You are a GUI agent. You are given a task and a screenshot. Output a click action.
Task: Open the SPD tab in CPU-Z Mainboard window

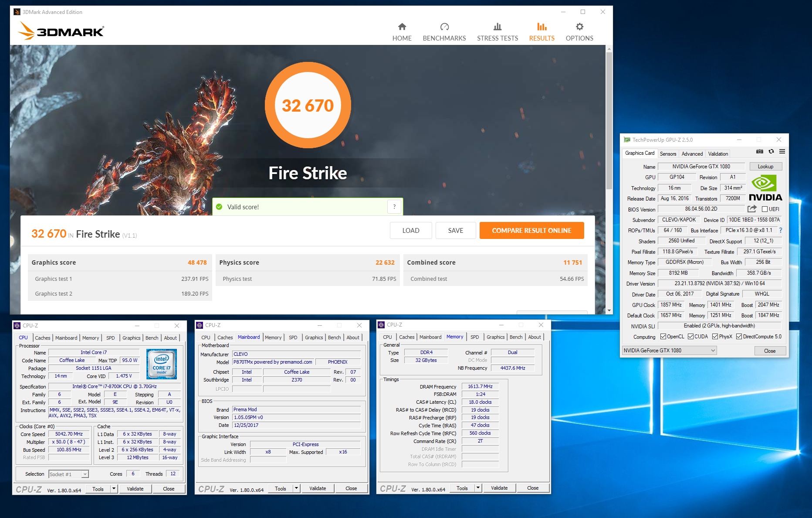coord(293,337)
